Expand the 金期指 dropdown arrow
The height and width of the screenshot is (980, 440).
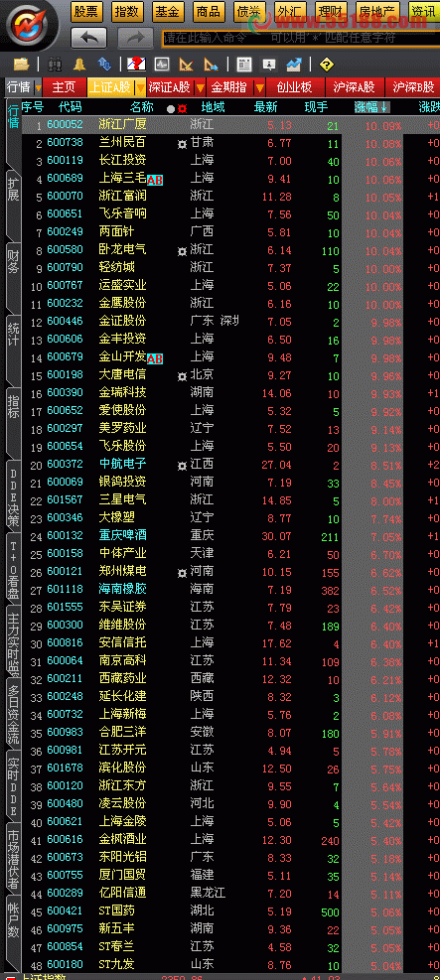click(259, 87)
